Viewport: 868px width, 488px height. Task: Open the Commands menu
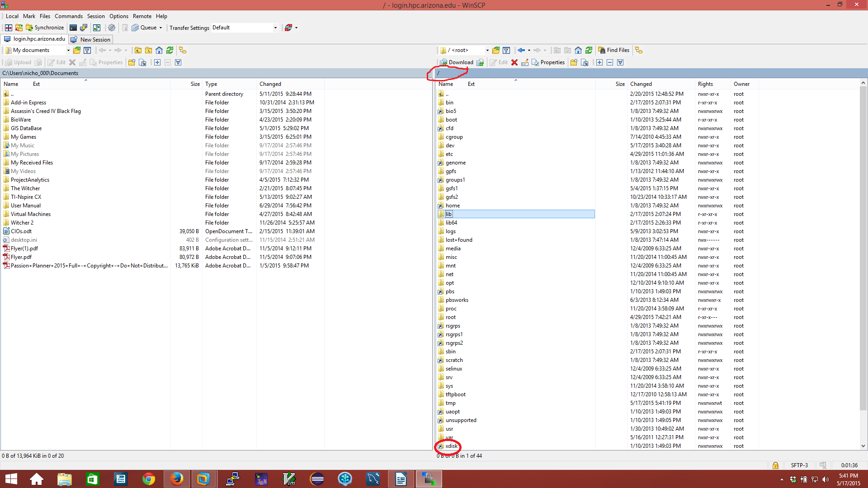point(68,16)
